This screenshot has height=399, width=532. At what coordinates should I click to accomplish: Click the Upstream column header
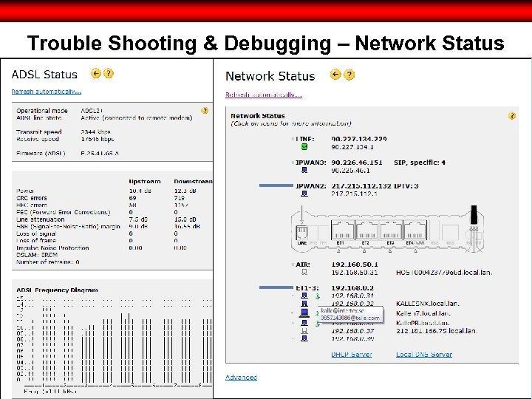coord(145,181)
